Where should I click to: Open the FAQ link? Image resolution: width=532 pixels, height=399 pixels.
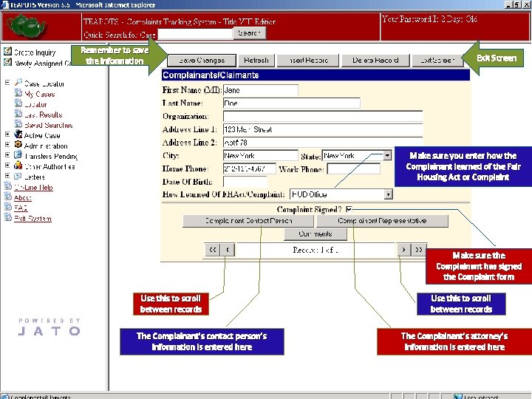21,208
